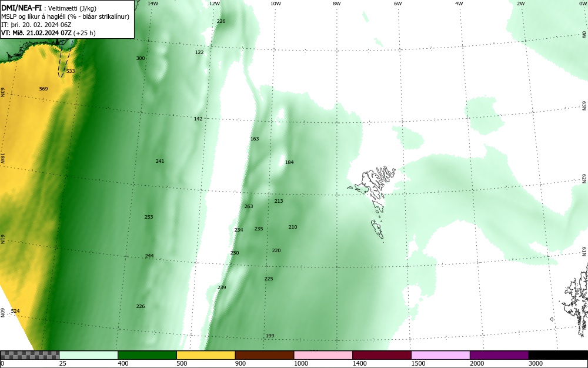The height and width of the screenshot is (368, 588).
Task: Click the value '533' near dashed lines
Action: coord(71,71)
